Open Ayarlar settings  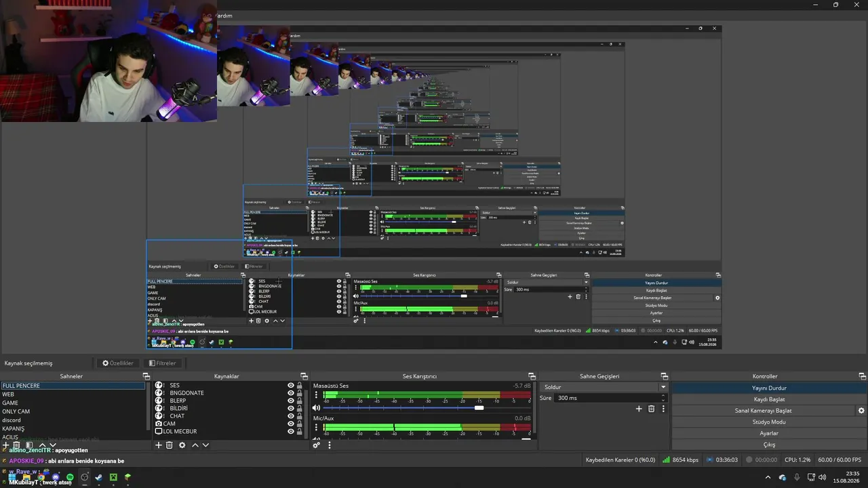click(769, 433)
